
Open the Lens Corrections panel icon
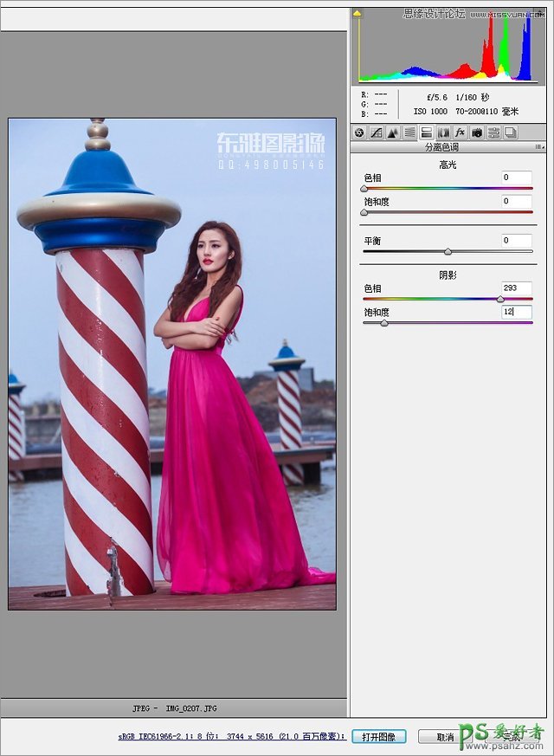(443, 132)
